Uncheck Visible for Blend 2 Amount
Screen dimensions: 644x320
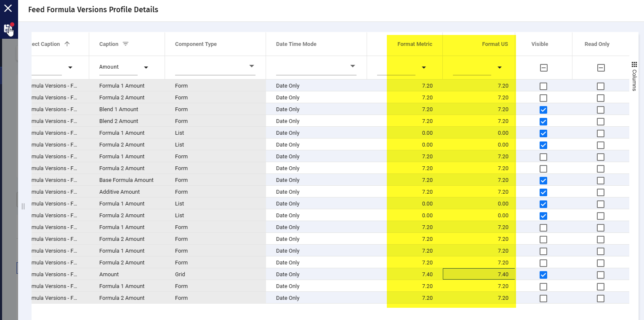click(543, 122)
